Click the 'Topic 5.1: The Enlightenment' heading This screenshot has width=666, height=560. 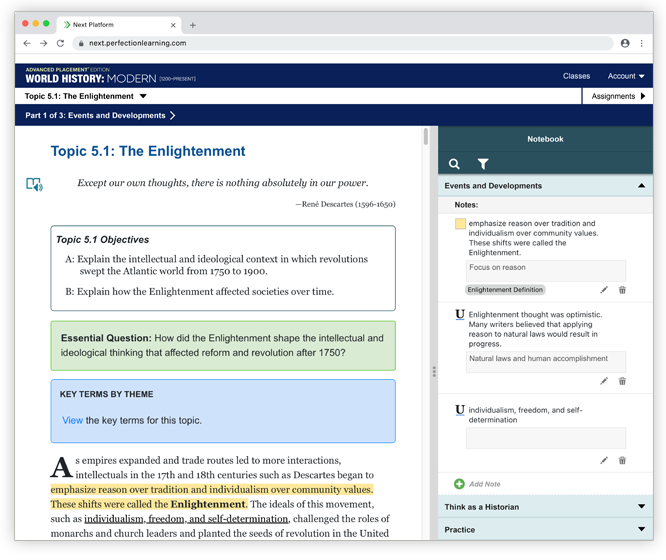(x=148, y=151)
